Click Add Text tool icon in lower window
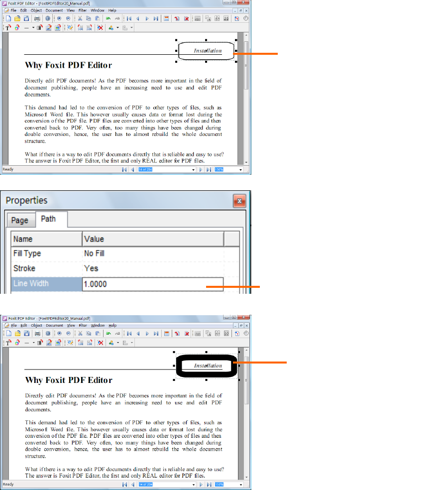This screenshot has width=448, height=490. pos(8,343)
